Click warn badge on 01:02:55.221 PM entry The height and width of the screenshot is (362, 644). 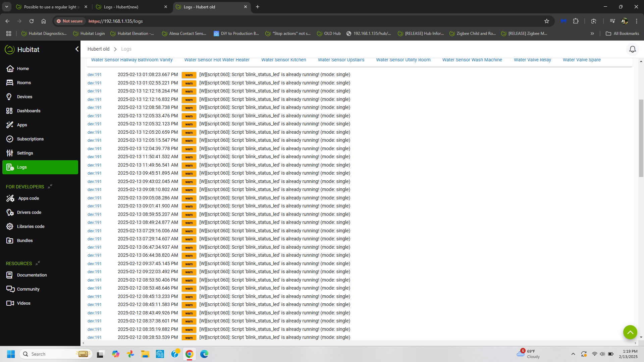189,83
